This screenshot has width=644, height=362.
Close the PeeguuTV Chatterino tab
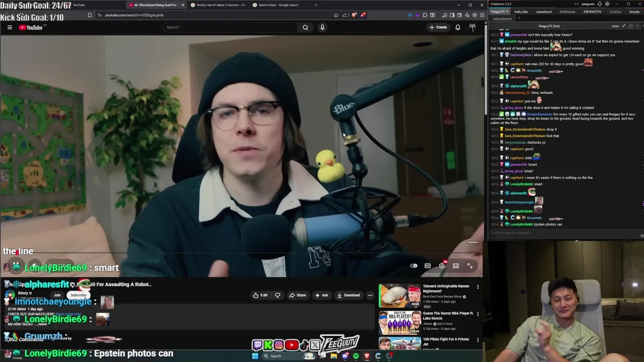point(507,12)
